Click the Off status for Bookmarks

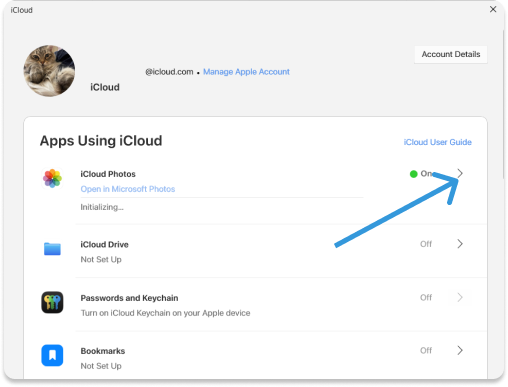[426, 350]
